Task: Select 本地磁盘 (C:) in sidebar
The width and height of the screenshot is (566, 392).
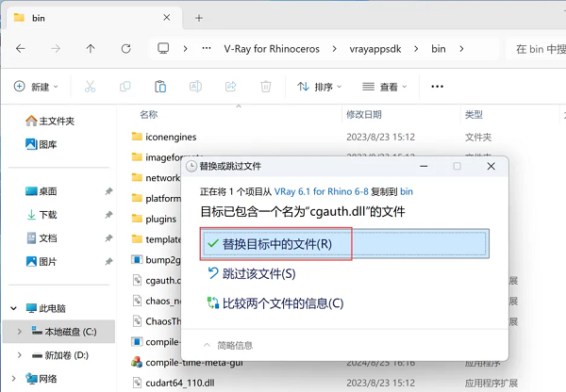Action: click(x=64, y=331)
